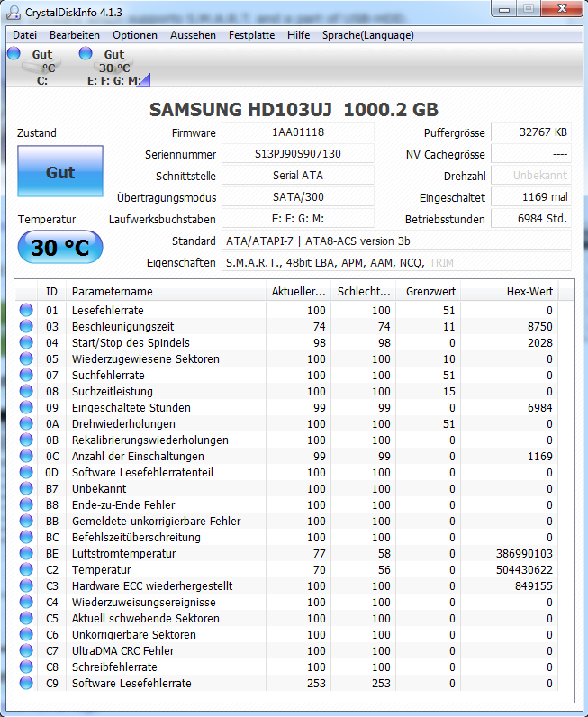588x717 pixels.
Task: Click status icon for Anzahl der Einschaltungen
Action: (x=26, y=456)
